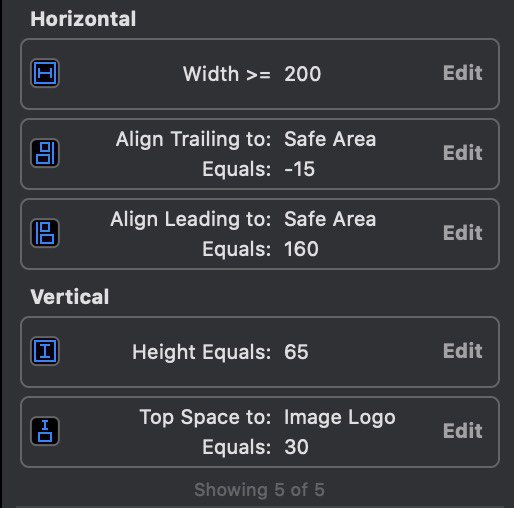Select the Width >= 200 constraint row
Screen dimensions: 514x508
click(x=260, y=74)
